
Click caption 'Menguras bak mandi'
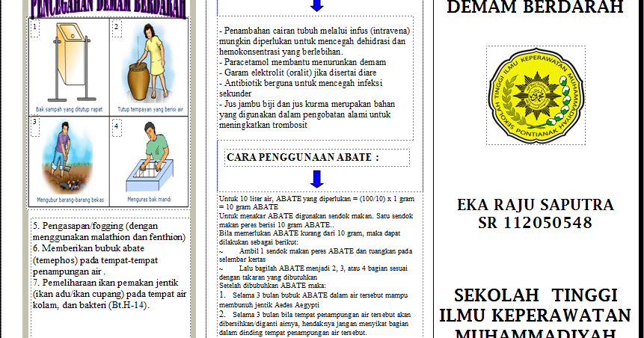point(149,199)
